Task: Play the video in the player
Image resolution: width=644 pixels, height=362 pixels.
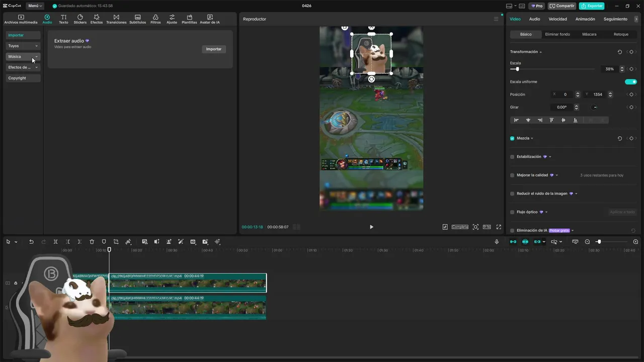Action: tap(371, 227)
